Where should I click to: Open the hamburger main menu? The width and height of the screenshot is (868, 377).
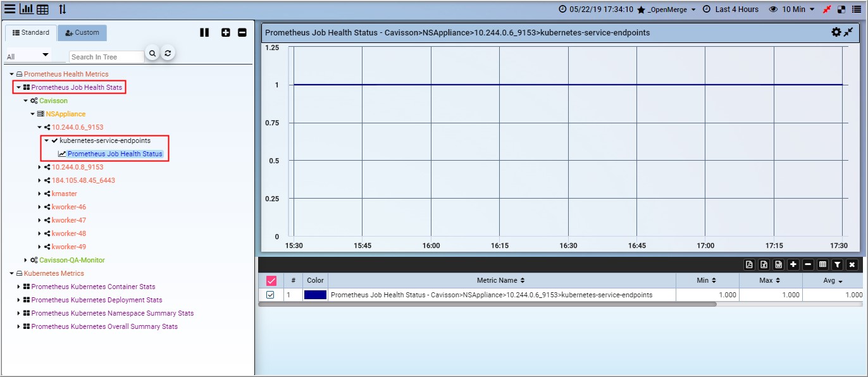pos(9,9)
